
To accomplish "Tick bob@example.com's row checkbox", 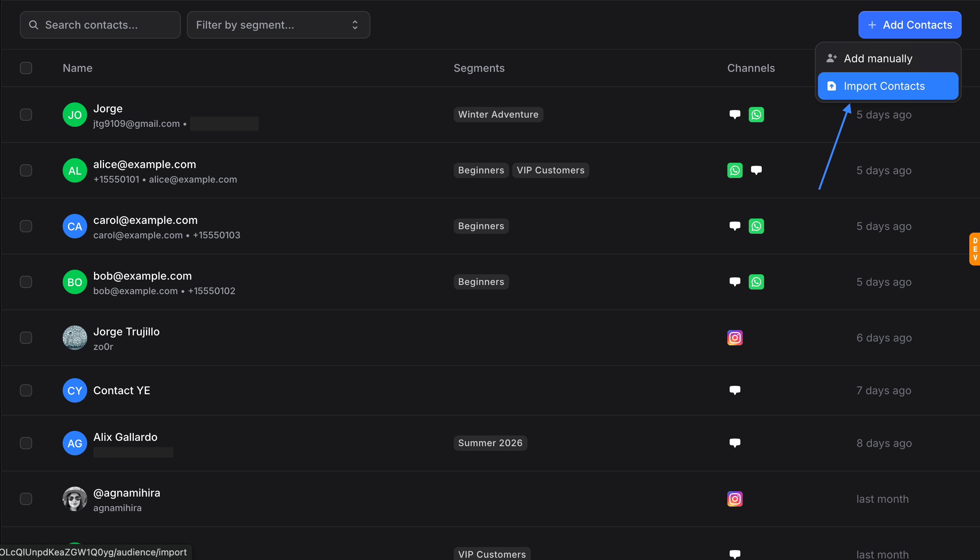I will [26, 282].
